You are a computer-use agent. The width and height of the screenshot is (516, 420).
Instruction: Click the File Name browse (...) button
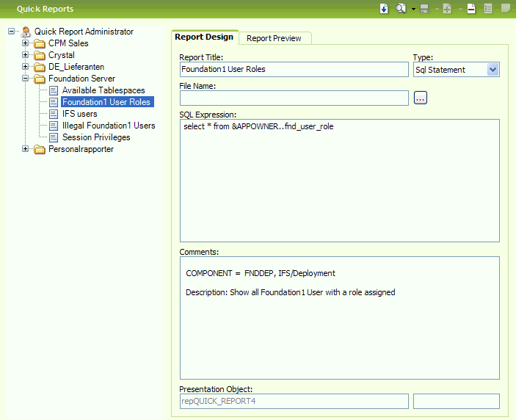[420, 98]
